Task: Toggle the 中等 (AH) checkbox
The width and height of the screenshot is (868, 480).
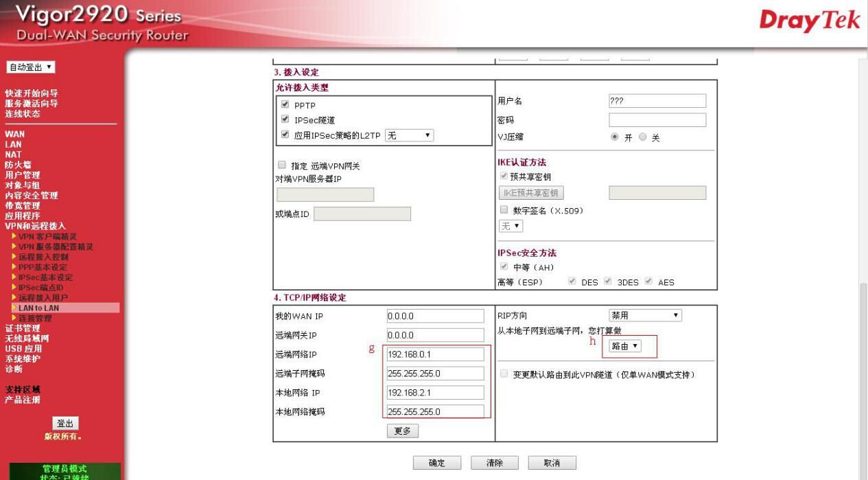Action: coord(504,266)
